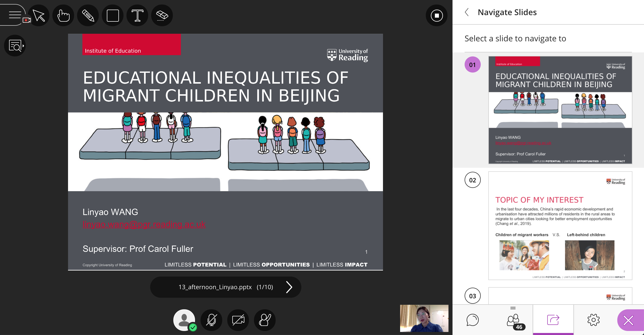
Task: Select the arrow pointer tool
Action: [x=39, y=16]
